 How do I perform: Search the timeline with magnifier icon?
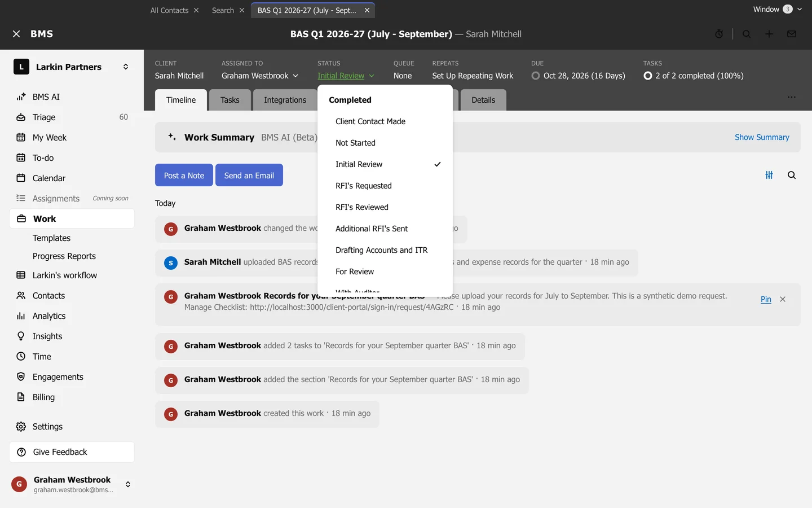click(792, 175)
